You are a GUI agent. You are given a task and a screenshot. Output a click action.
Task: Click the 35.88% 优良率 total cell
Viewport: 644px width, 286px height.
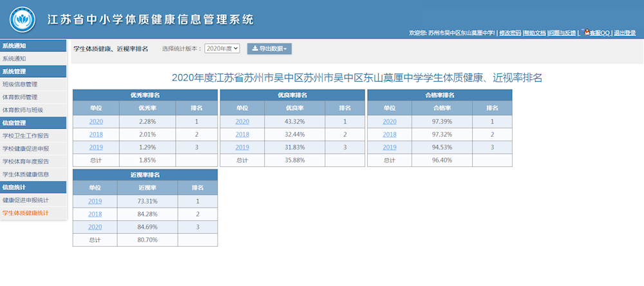point(294,160)
